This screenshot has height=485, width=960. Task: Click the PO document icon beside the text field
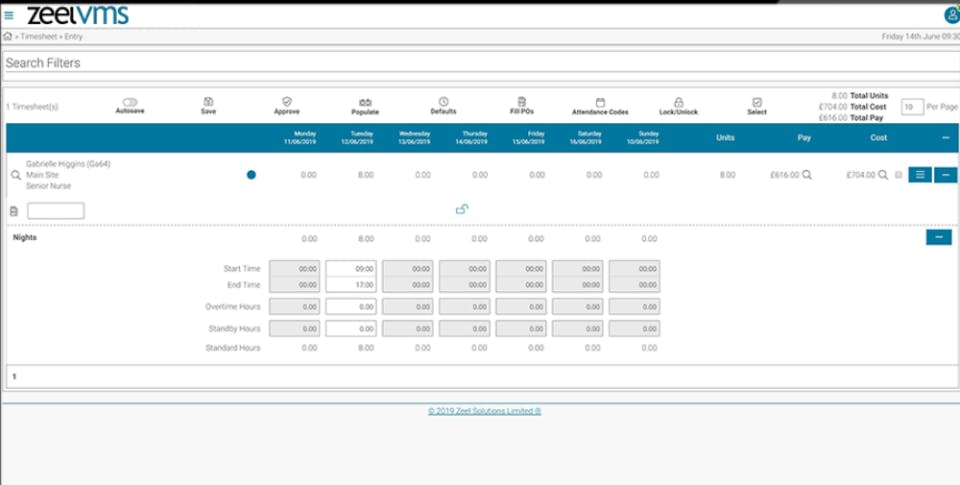[14, 211]
